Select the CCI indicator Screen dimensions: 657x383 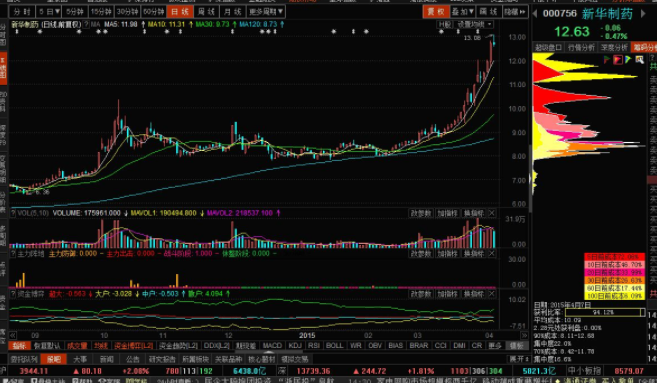pos(440,346)
